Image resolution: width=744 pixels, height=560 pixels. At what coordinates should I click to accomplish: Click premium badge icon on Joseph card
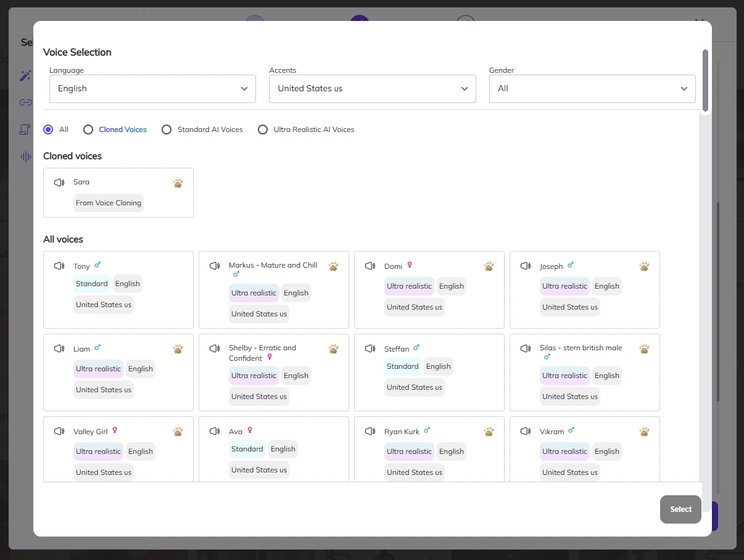tap(644, 266)
